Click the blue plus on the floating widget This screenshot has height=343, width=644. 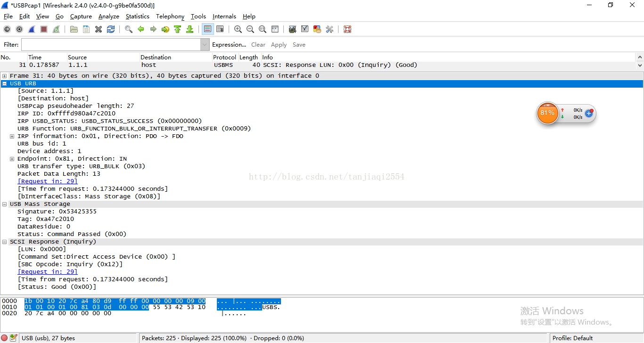[588, 114]
